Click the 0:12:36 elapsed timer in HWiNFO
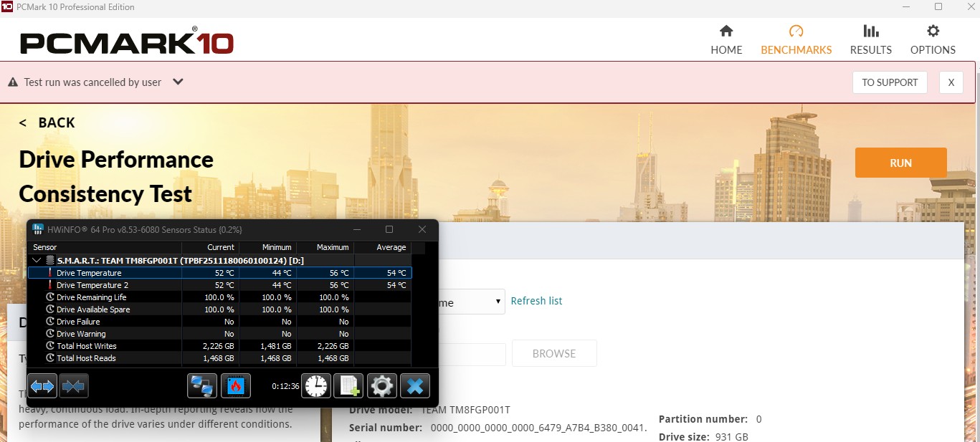This screenshot has width=980, height=442. (x=285, y=386)
